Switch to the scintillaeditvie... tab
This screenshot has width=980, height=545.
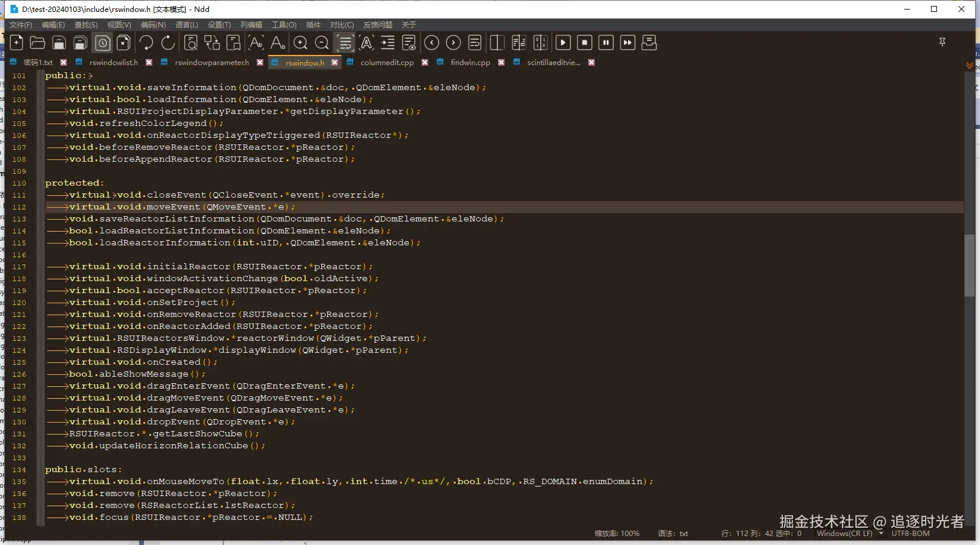click(x=554, y=63)
